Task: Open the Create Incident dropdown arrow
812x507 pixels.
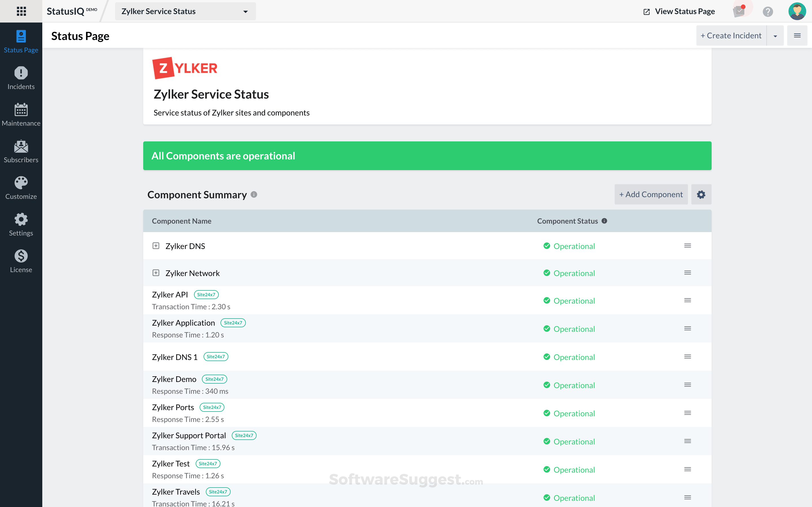Action: (775, 35)
